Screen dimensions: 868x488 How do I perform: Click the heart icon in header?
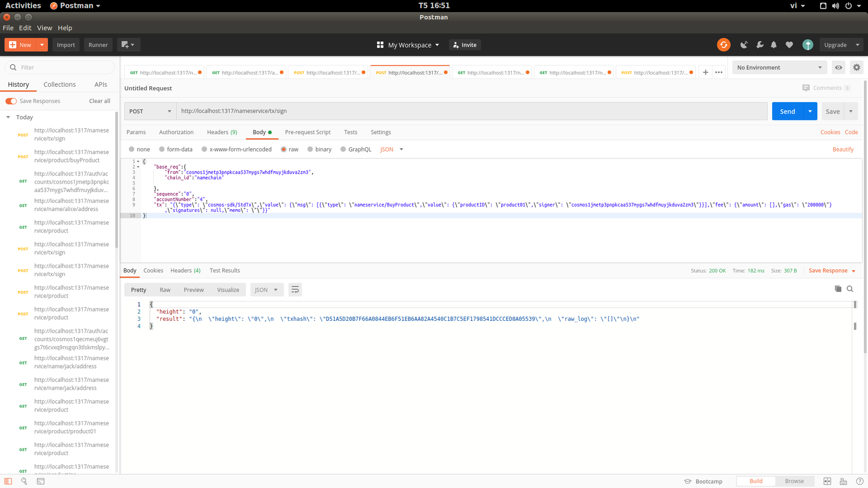click(x=789, y=45)
